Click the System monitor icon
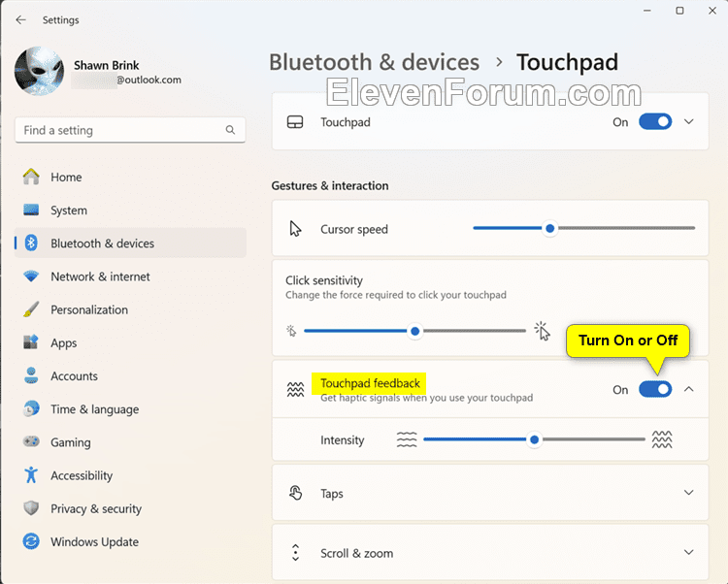728x584 pixels. [31, 211]
